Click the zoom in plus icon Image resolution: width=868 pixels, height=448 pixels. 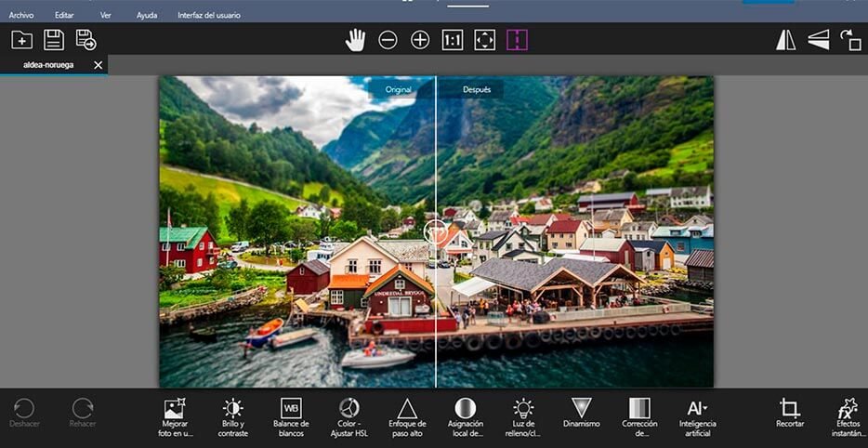tap(420, 40)
